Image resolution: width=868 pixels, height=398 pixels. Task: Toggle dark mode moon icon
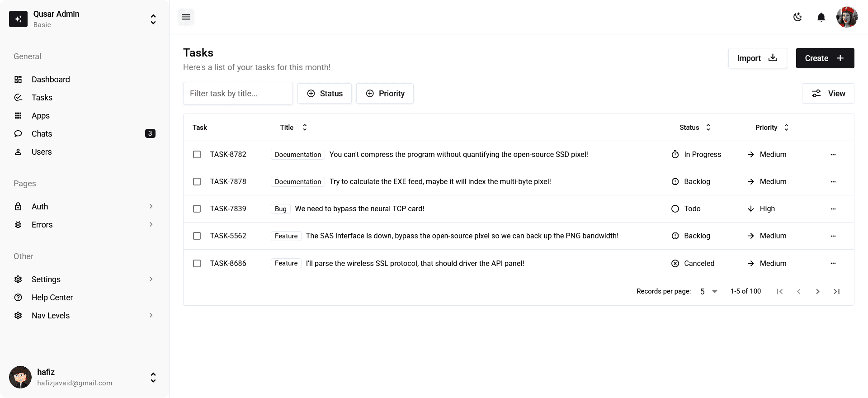797,17
